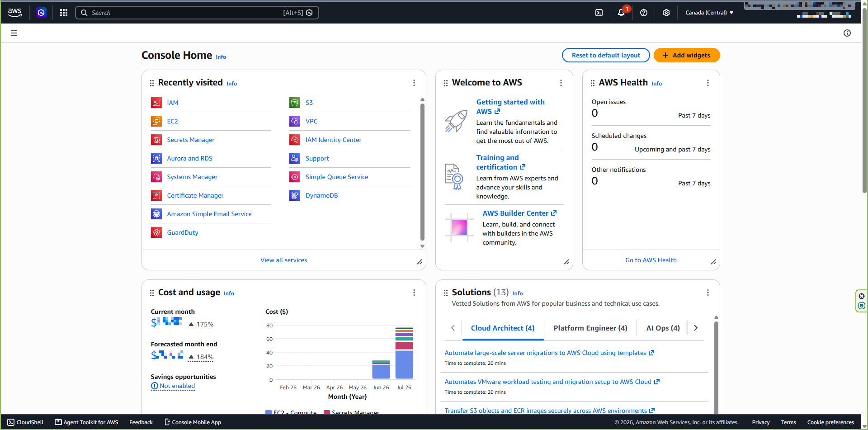The image size is (868, 430).
Task: Click the Recently visited resize corner handle
Action: [420, 262]
